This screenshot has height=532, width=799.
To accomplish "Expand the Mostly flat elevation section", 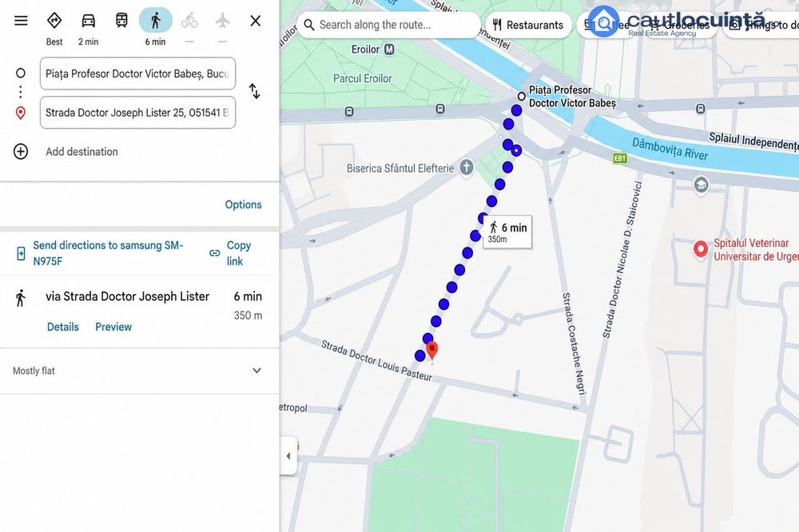I will click(138, 371).
